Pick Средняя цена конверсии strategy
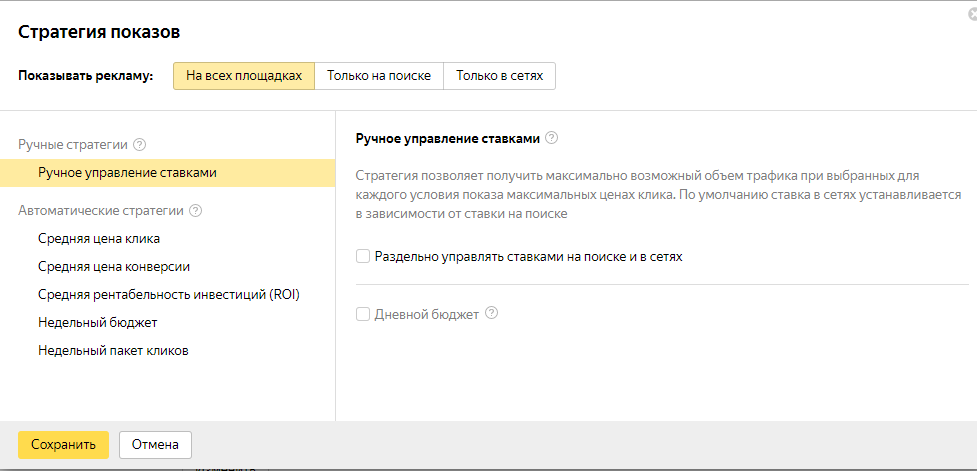Image resolution: width=977 pixels, height=471 pixels. [x=114, y=266]
